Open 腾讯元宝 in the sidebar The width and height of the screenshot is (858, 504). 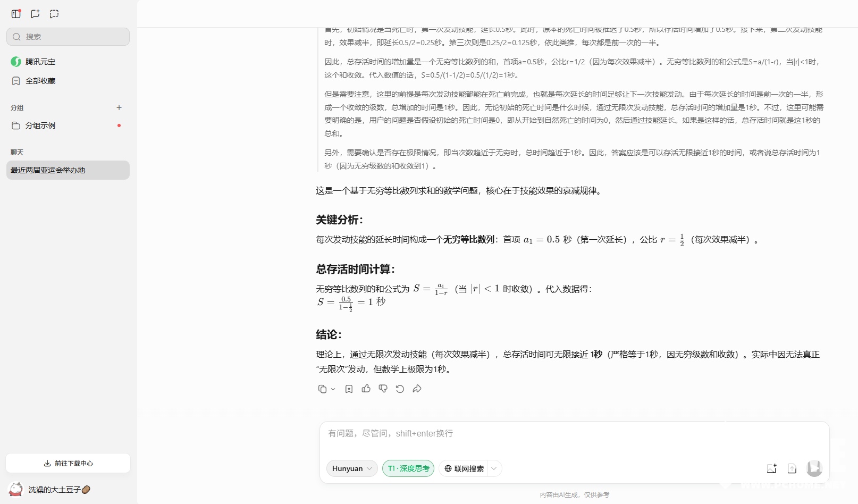40,62
